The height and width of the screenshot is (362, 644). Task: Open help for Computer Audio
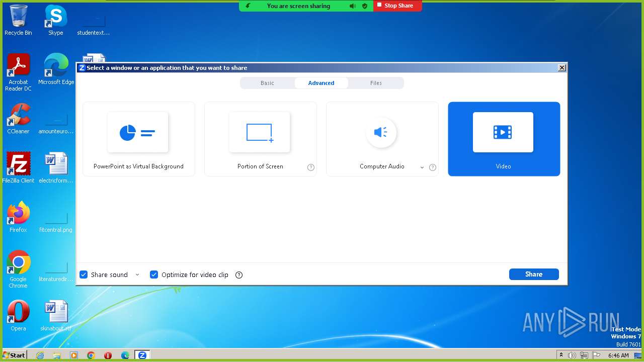click(433, 167)
